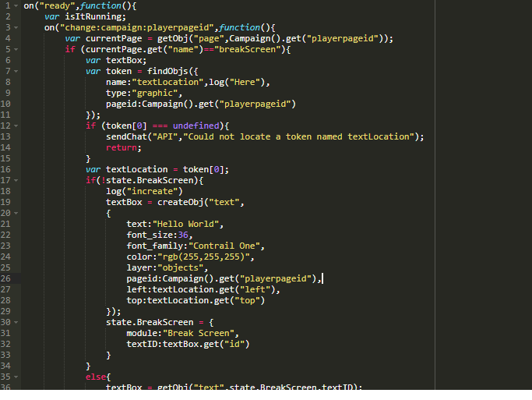
Task: Click the font_size value 36
Action: point(183,235)
